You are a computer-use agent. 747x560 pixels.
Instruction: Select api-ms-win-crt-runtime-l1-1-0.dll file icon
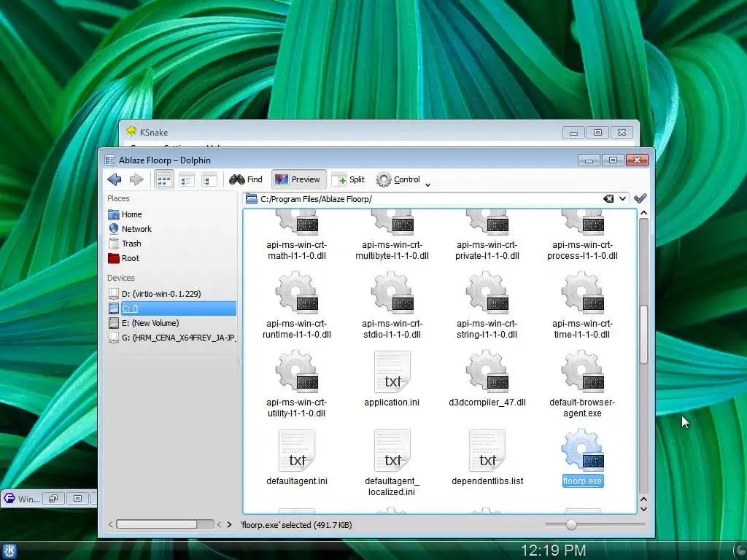click(297, 292)
